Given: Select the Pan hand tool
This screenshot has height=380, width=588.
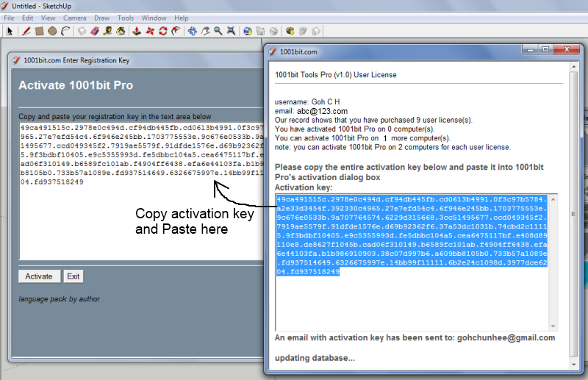Looking at the screenshot, I should 206,31.
